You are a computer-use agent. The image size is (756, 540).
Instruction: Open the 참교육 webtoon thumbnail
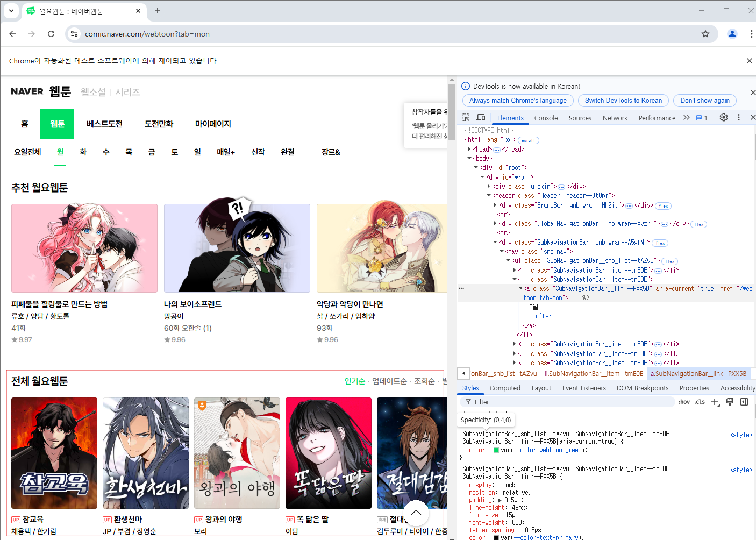coord(54,453)
